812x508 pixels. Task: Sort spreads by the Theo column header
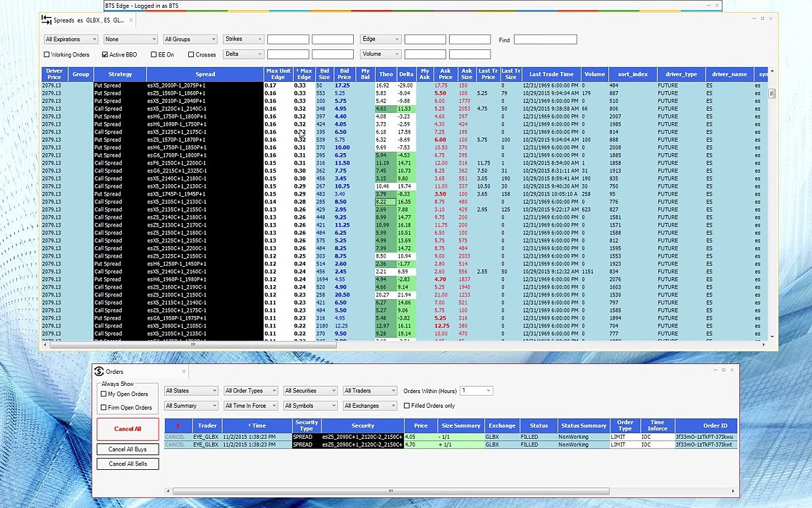(x=386, y=74)
